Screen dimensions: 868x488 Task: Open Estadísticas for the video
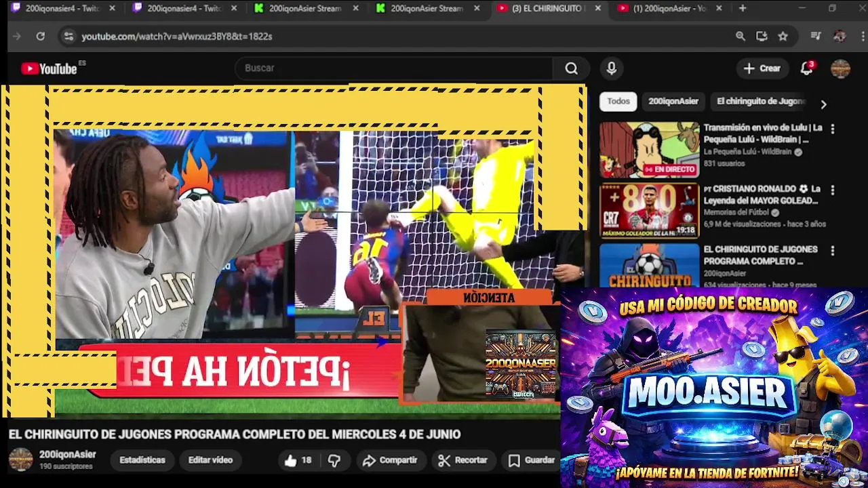coord(142,460)
